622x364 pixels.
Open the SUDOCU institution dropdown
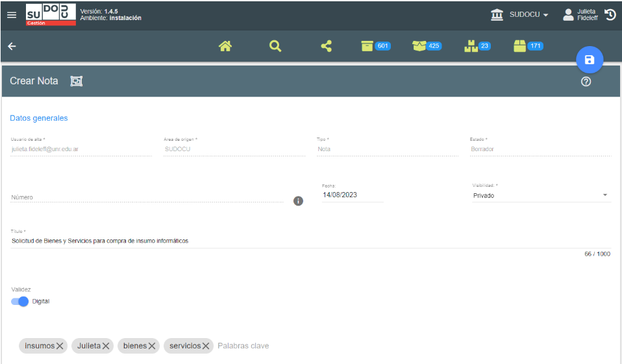pyautogui.click(x=521, y=14)
